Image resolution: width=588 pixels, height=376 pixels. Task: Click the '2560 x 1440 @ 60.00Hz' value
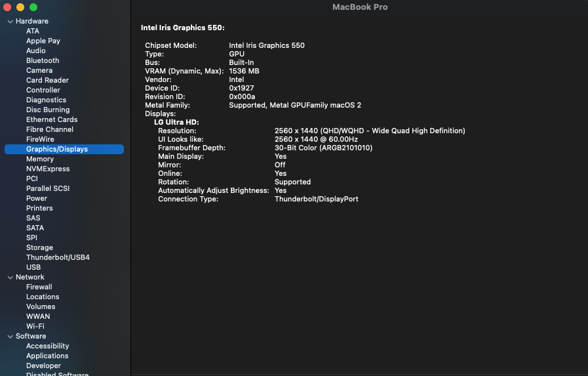point(316,139)
